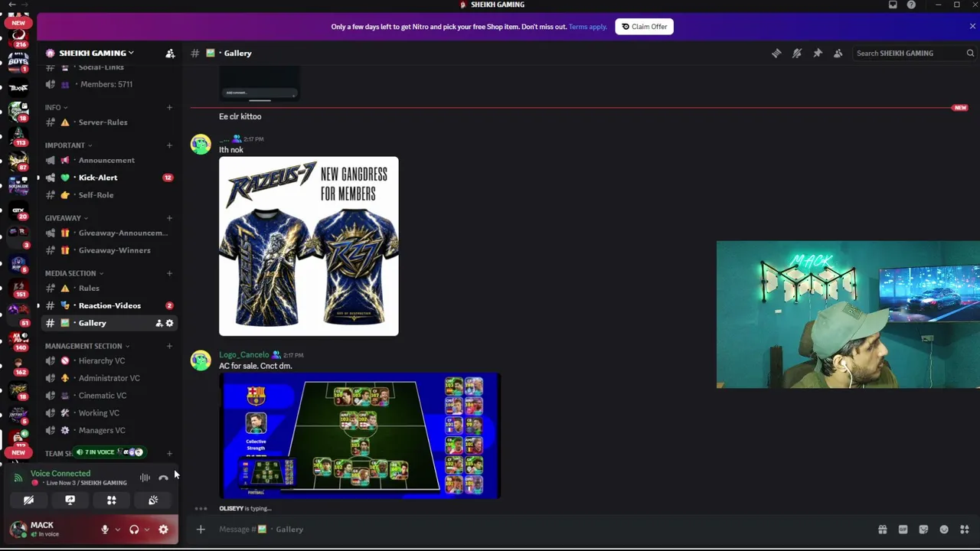Create a channel in GIVEAWAY category

pyautogui.click(x=169, y=218)
